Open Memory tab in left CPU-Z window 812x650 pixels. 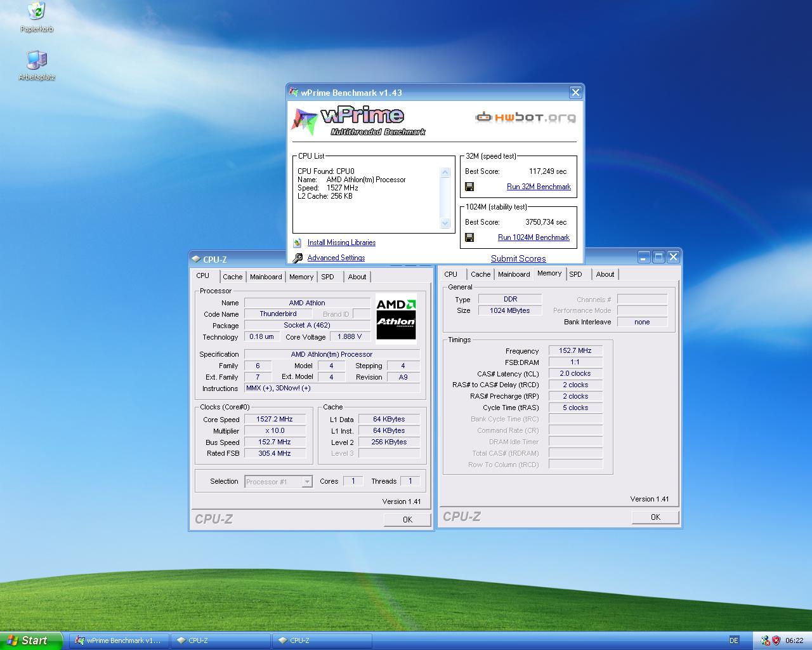(301, 277)
